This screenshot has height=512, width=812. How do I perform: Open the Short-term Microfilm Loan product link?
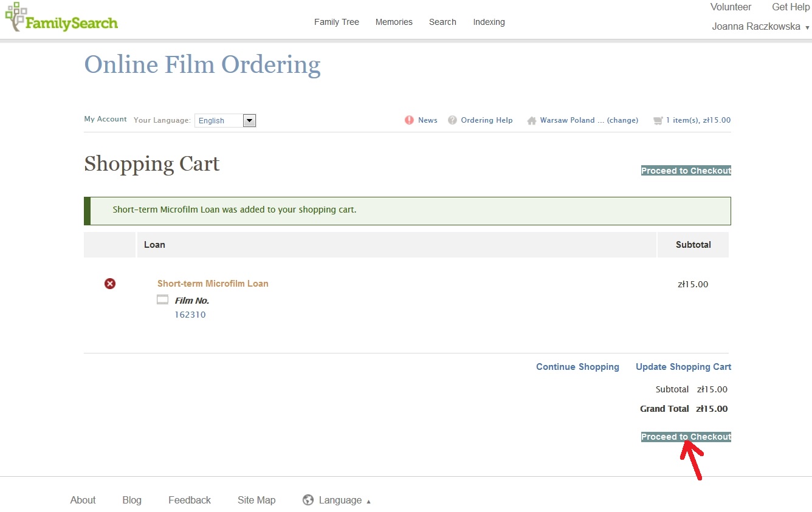point(213,284)
